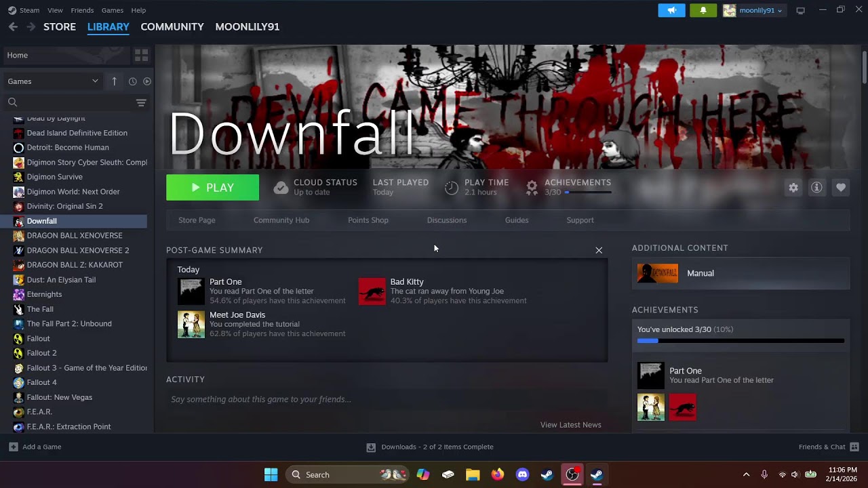868x488 pixels.
Task: Click the achievements progress bar in the header
Action: click(587, 192)
